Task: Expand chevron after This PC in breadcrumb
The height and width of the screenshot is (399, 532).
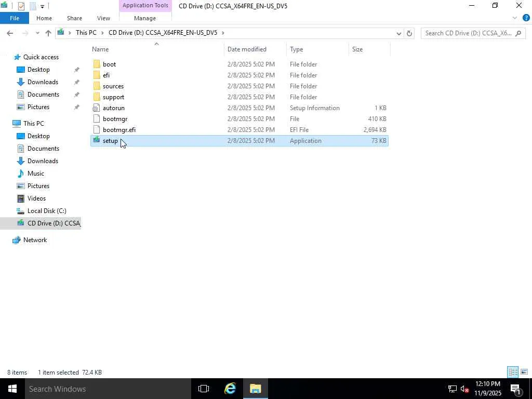Action: click(x=102, y=33)
